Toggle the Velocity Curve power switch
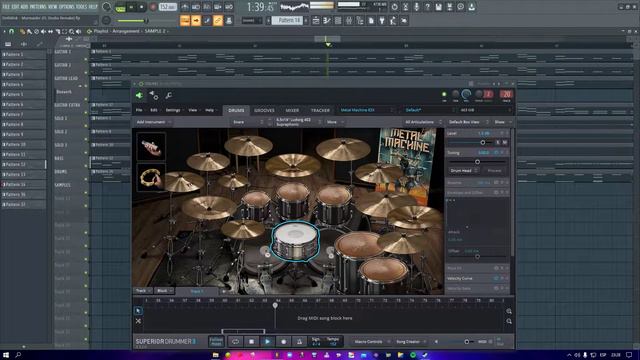Viewport: 640px width, 360px height. (496, 278)
